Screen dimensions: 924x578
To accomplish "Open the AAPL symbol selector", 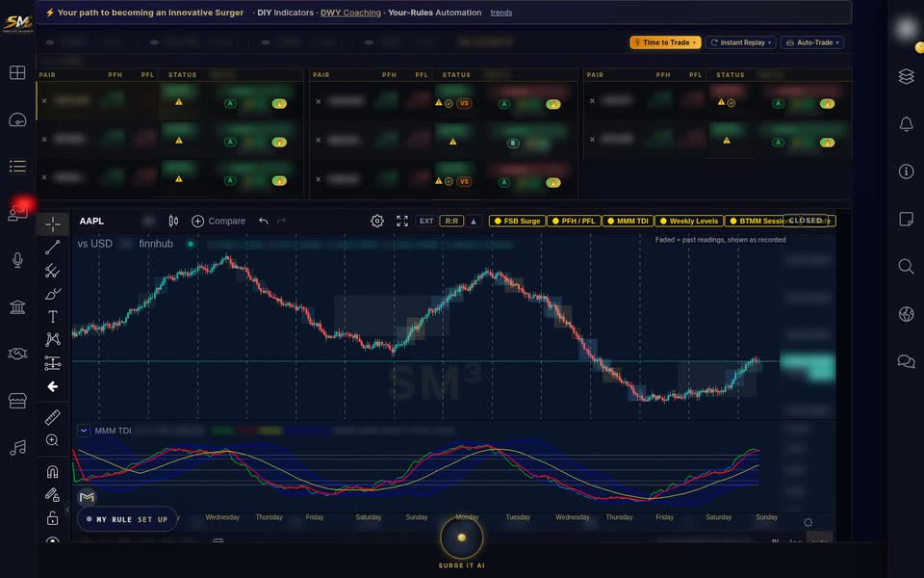I will (x=92, y=221).
